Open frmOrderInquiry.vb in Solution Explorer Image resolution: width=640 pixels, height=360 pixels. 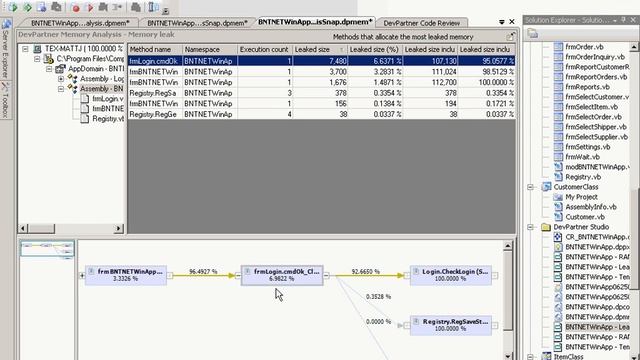point(595,57)
